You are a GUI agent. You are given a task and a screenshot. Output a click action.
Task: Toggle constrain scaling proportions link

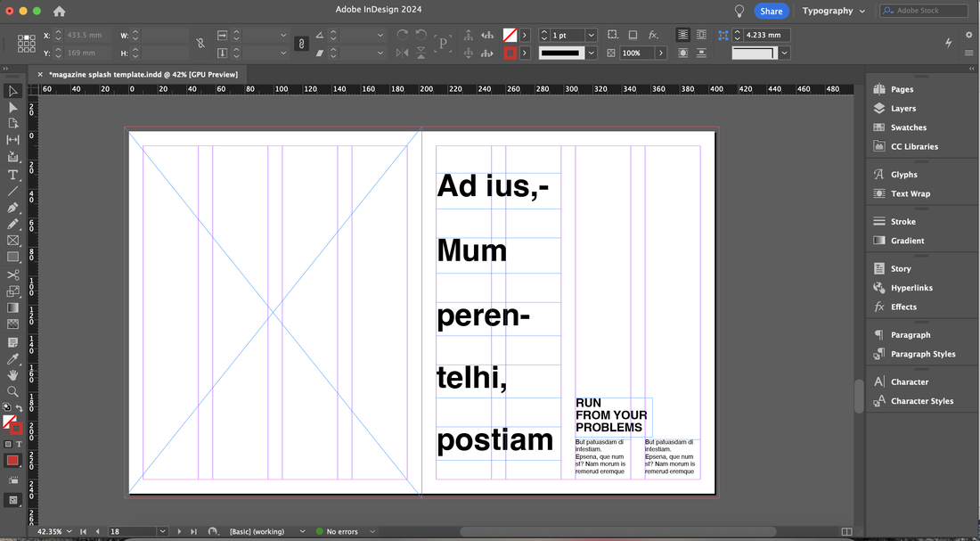[x=301, y=44]
